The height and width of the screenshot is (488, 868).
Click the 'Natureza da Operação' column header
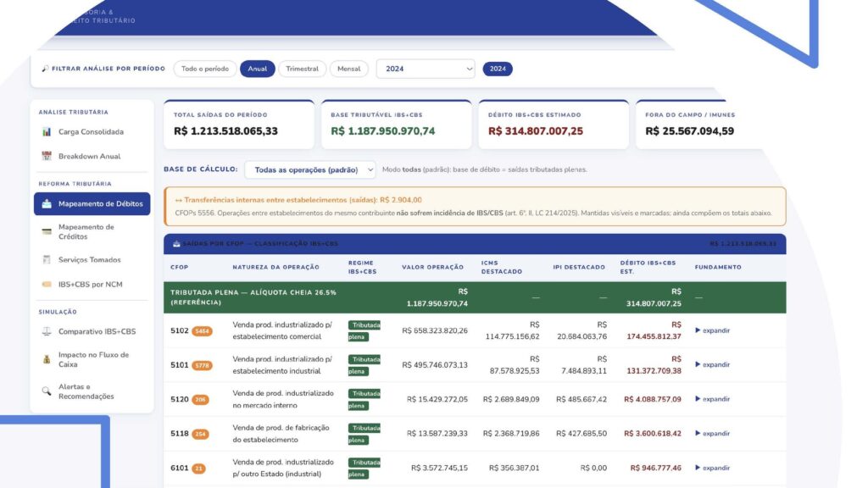coord(275,267)
